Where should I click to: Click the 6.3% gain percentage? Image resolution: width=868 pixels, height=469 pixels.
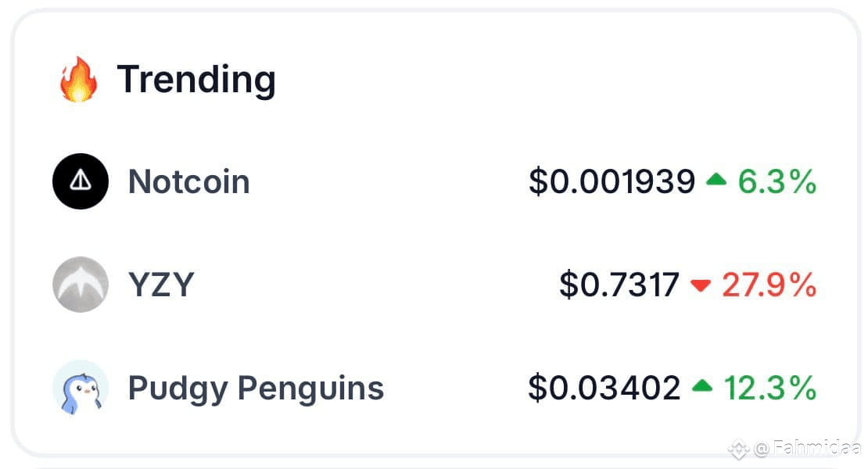tap(777, 182)
